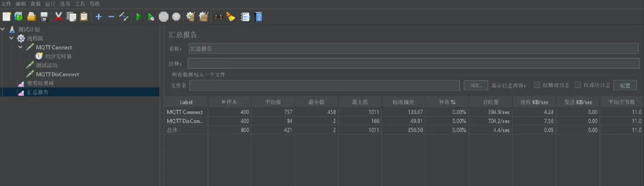The image size is (644, 186).
Task: Click the 察看结果树 listener icon
Action: click(21, 83)
